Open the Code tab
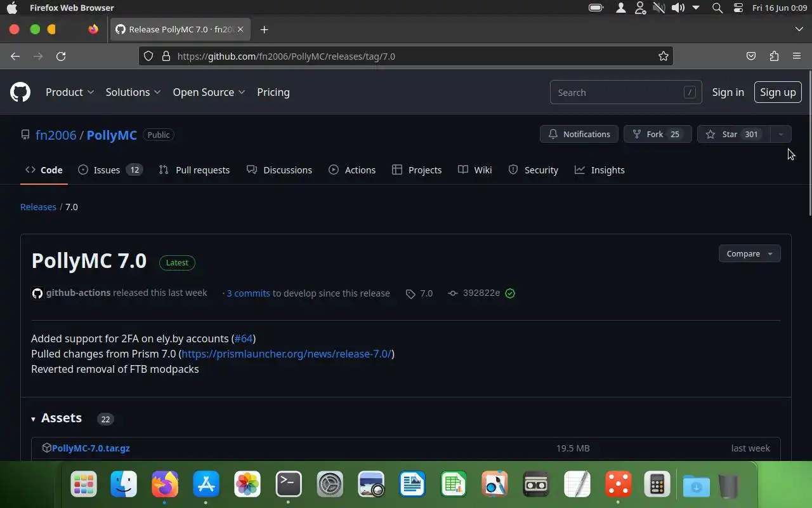812x508 pixels. coord(44,170)
